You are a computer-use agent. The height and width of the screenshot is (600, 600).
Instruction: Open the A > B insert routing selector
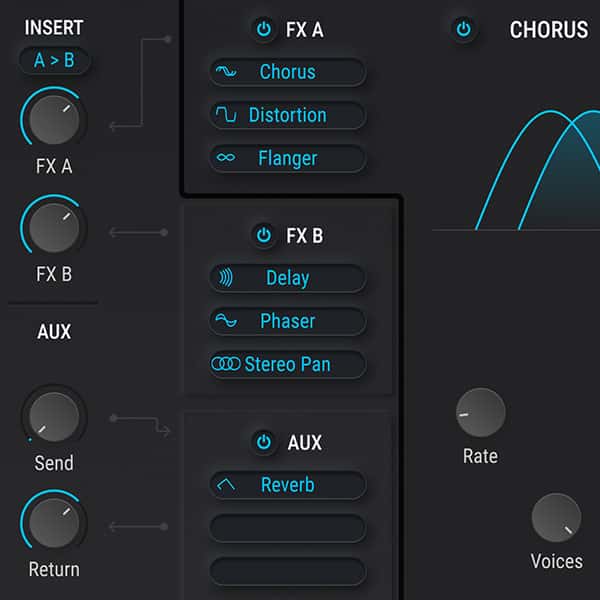click(x=54, y=60)
